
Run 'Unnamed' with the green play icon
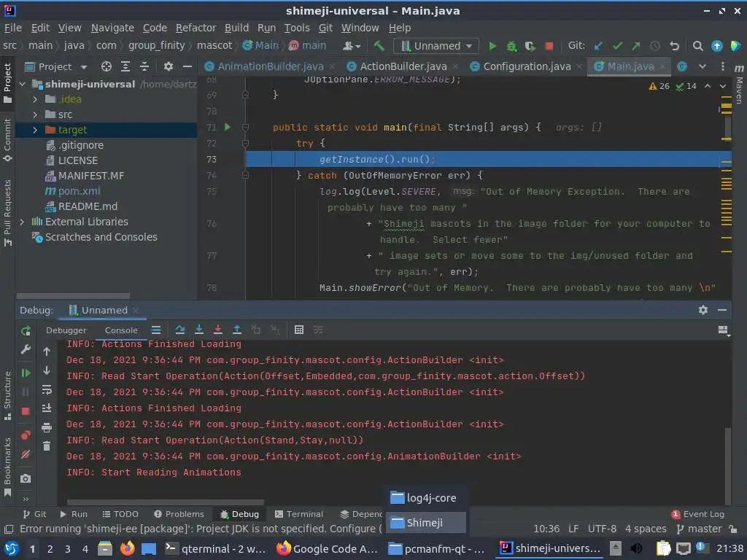[492, 46]
